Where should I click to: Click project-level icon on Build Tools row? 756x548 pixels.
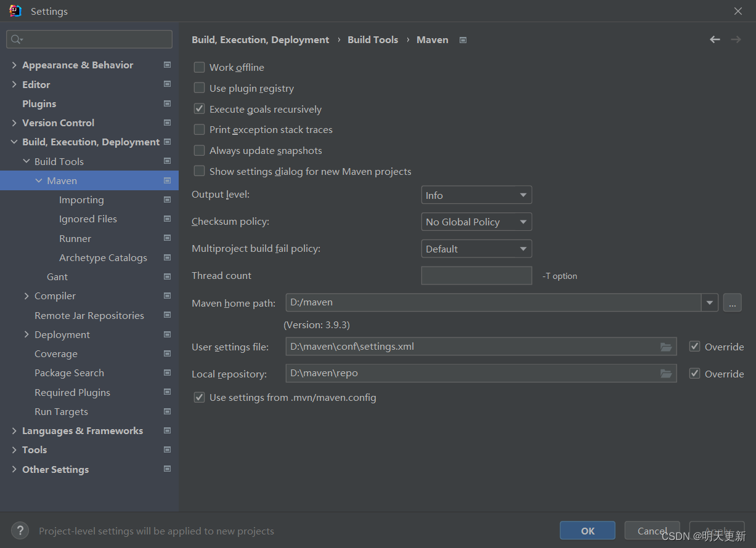[x=167, y=161]
